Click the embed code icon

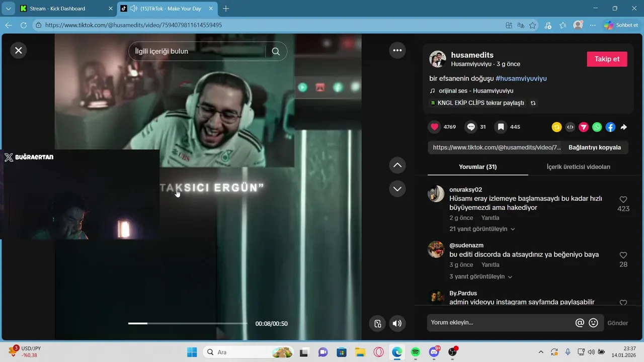(x=570, y=127)
